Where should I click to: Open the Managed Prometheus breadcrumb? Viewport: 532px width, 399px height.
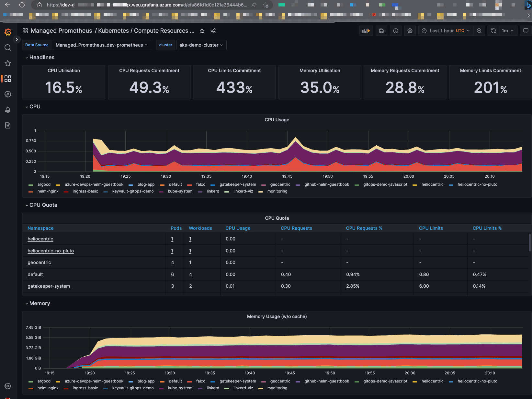click(x=61, y=31)
